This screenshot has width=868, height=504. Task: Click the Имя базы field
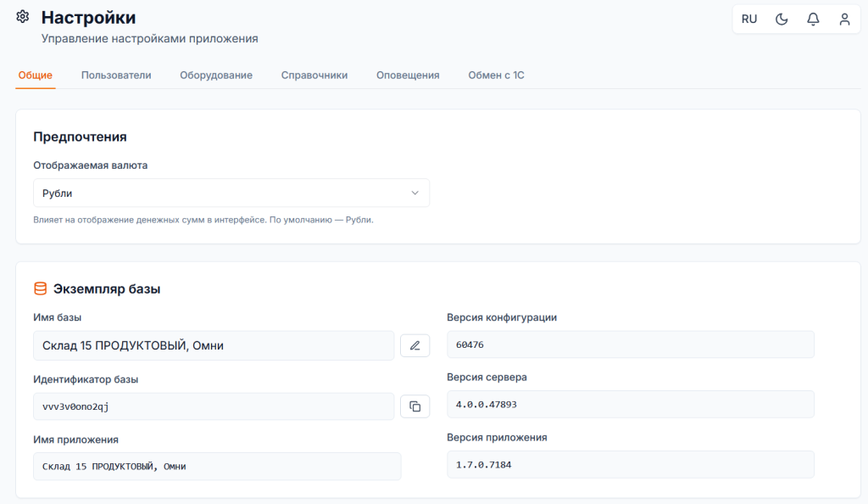click(x=214, y=345)
